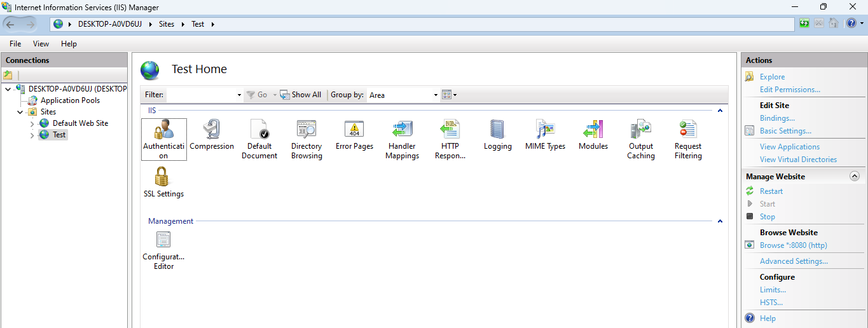Image resolution: width=868 pixels, height=328 pixels.
Task: Expand the Default Web Site tree node
Action: coord(32,123)
